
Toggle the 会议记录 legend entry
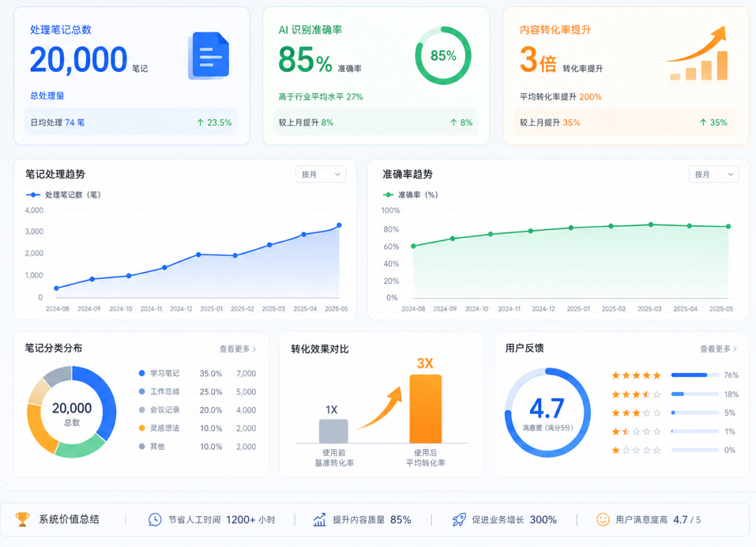point(159,410)
